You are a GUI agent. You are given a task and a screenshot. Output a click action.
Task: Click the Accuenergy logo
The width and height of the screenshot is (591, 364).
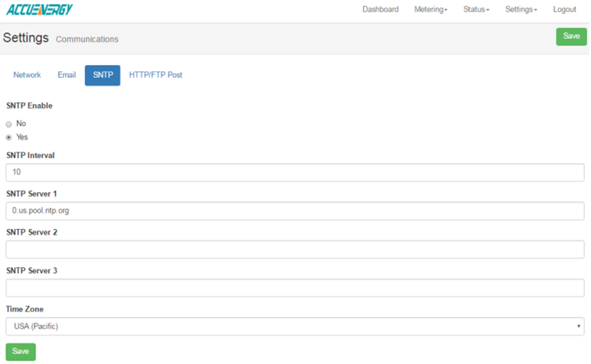[x=39, y=10]
